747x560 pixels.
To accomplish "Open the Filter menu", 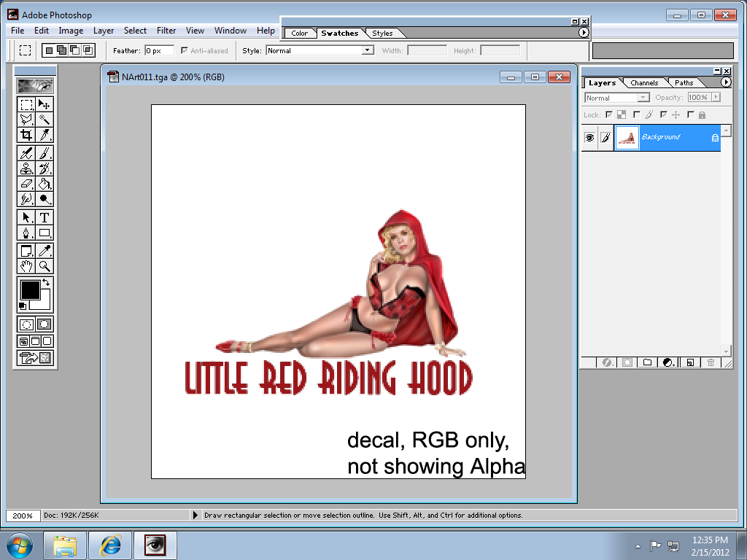I will coord(166,31).
